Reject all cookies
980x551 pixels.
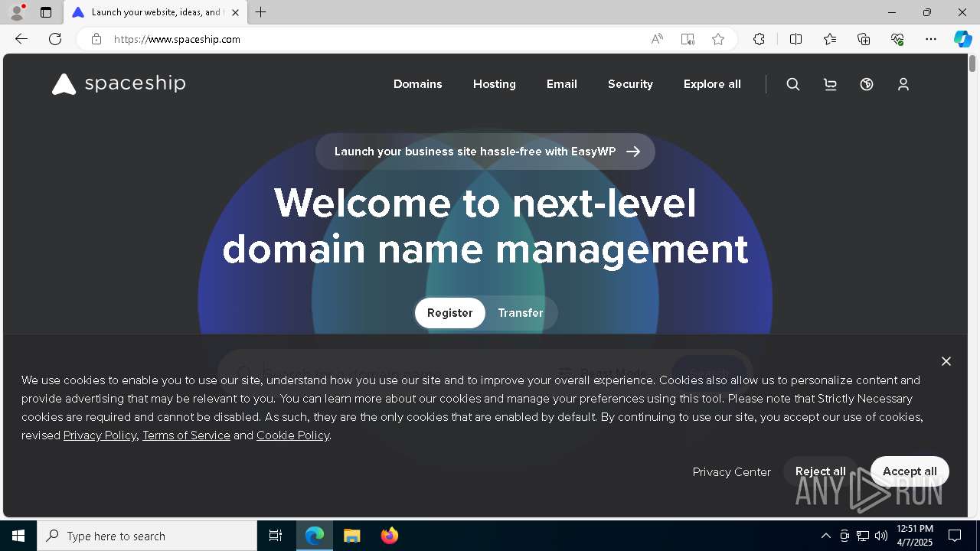(x=821, y=471)
